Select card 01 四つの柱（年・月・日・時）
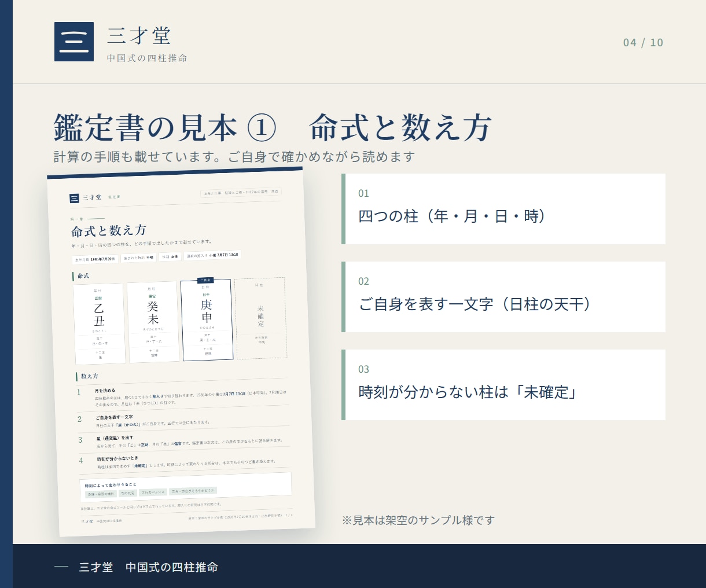 [x=503, y=209]
